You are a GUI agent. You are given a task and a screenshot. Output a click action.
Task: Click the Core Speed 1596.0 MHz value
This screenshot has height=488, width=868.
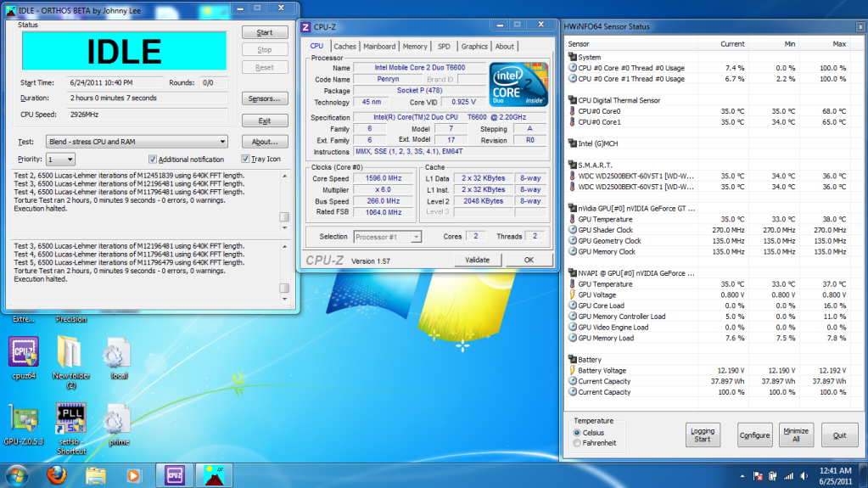point(383,178)
